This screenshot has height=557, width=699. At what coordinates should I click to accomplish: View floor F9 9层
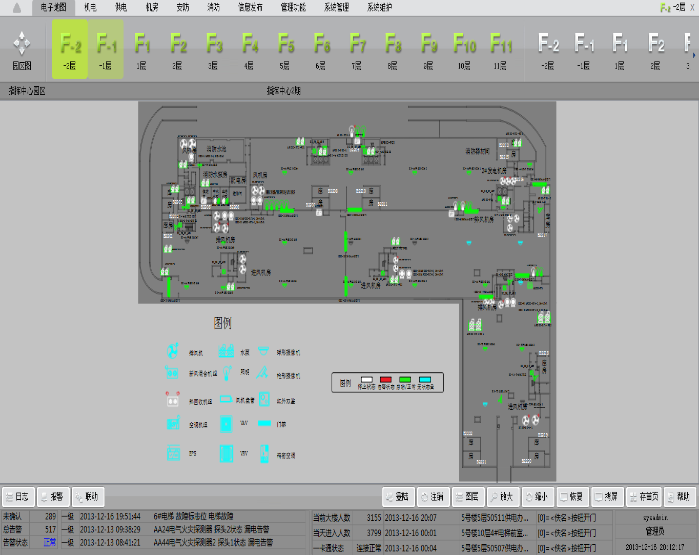click(x=428, y=50)
